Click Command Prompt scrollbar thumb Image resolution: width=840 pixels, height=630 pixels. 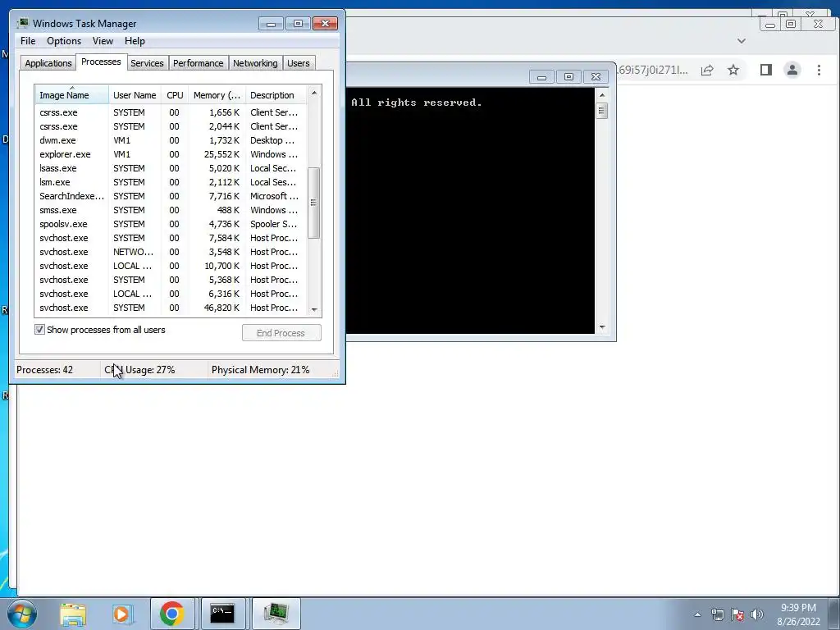click(602, 111)
